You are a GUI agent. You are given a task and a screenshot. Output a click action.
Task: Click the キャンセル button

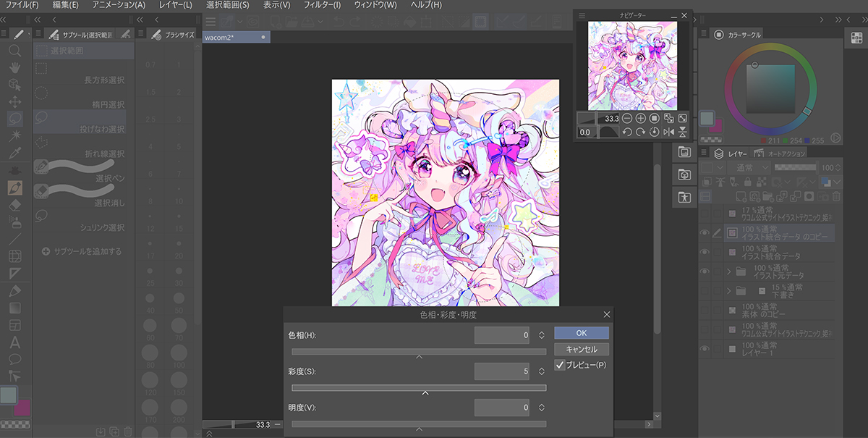point(581,349)
